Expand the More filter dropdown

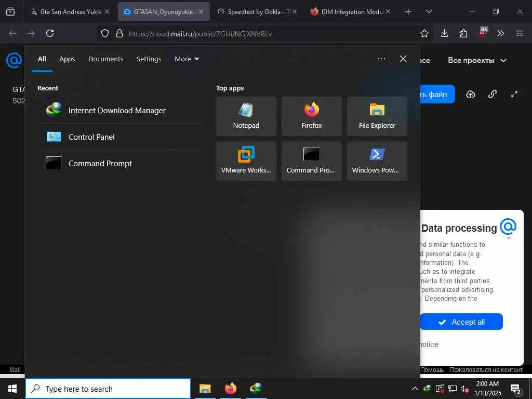click(x=187, y=59)
